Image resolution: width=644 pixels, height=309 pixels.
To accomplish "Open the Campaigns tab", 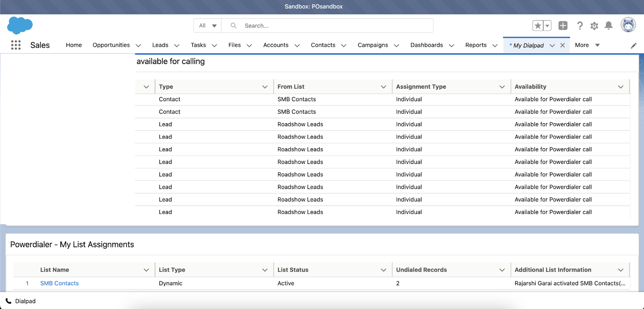I will click(x=373, y=45).
